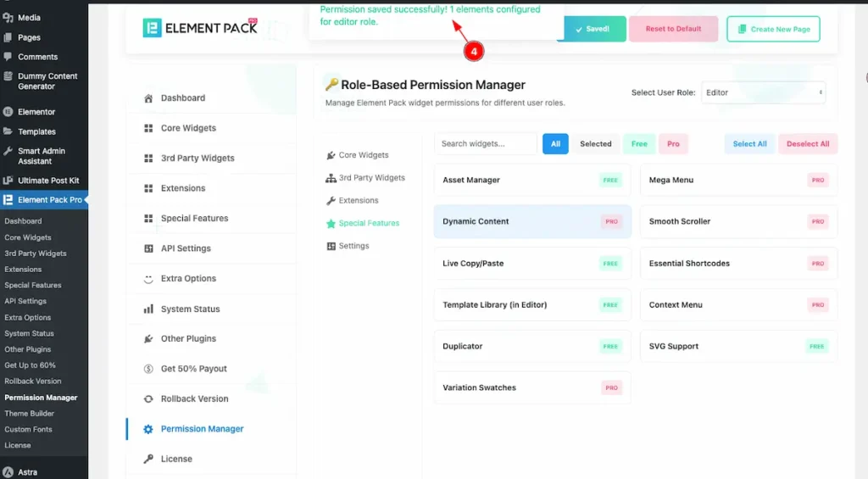Focus the Search widgets input field
The image size is (868, 479).
pyautogui.click(x=486, y=144)
